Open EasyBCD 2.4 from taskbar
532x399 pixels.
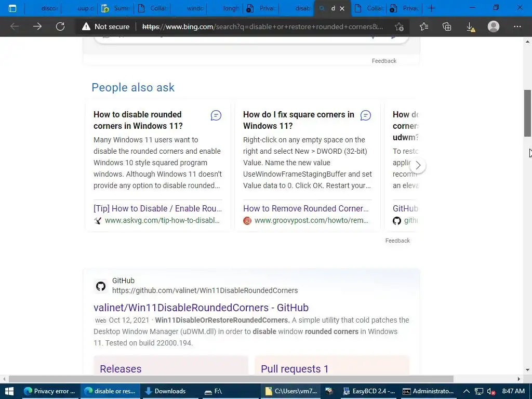pyautogui.click(x=369, y=391)
